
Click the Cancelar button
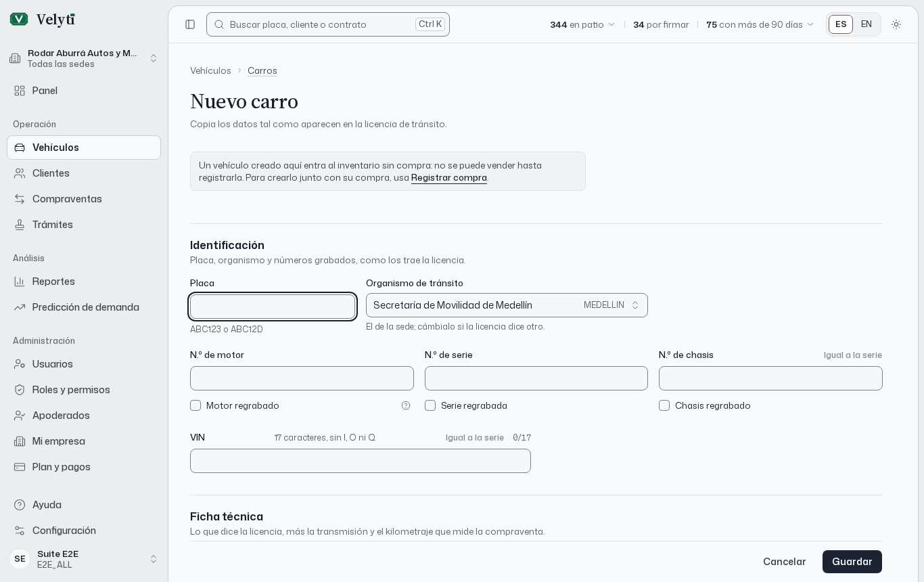coord(785,562)
